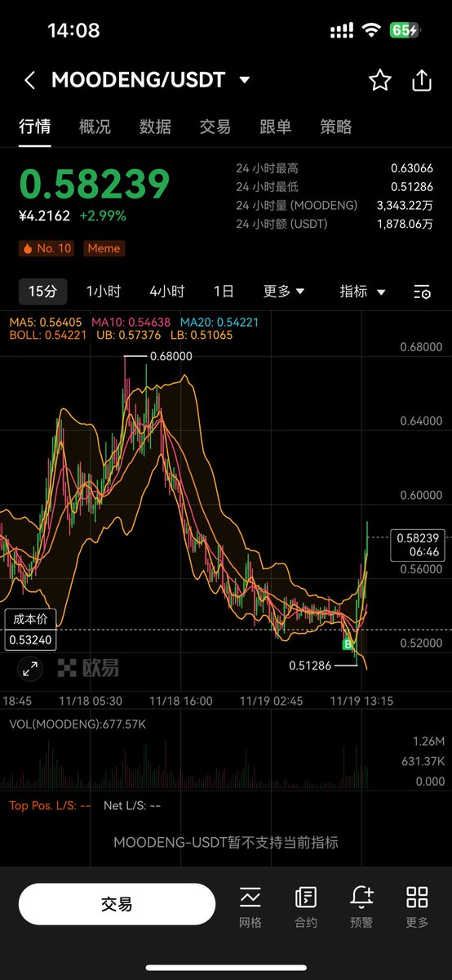Select the 1小时 timeframe
The height and width of the screenshot is (980, 452).
pyautogui.click(x=104, y=292)
